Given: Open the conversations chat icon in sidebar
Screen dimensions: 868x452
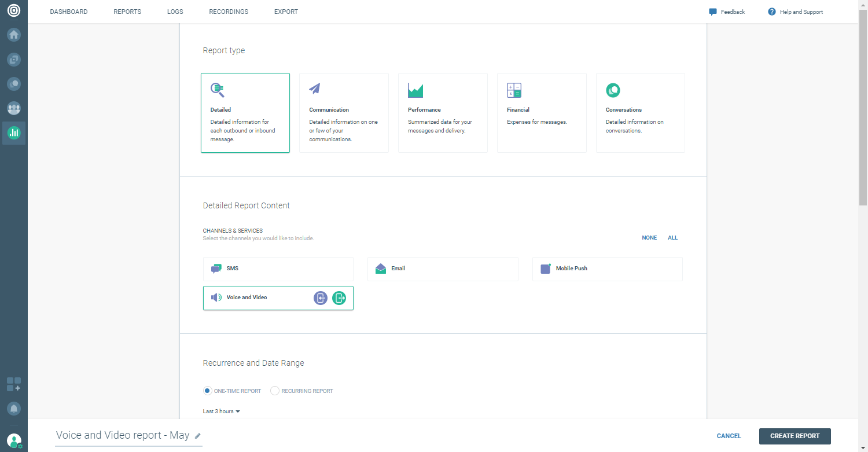Looking at the screenshot, I should pos(14,84).
